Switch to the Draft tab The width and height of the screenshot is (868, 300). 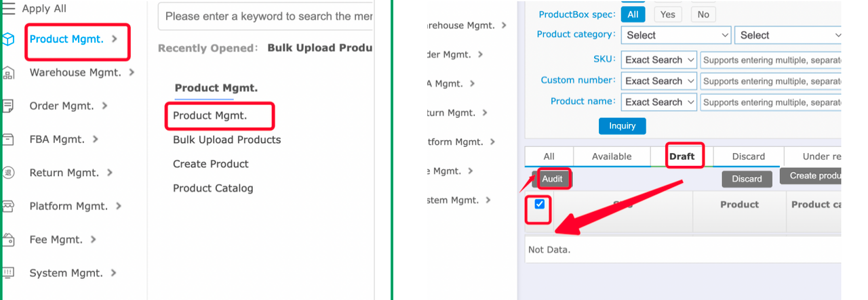tap(682, 156)
